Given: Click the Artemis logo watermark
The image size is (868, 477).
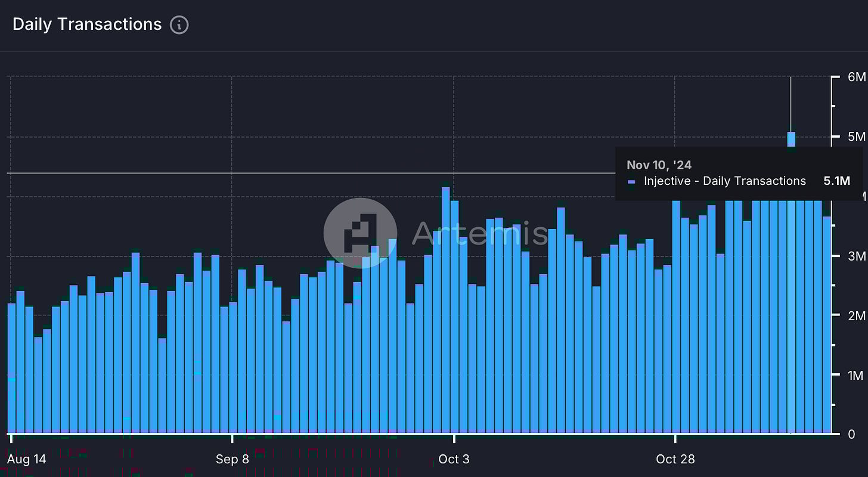Looking at the screenshot, I should [360, 233].
